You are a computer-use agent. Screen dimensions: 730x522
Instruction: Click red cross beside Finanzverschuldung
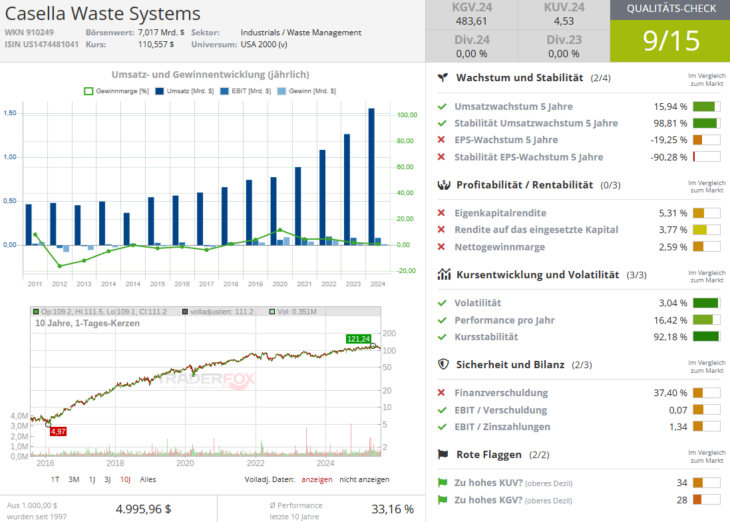[x=441, y=393]
